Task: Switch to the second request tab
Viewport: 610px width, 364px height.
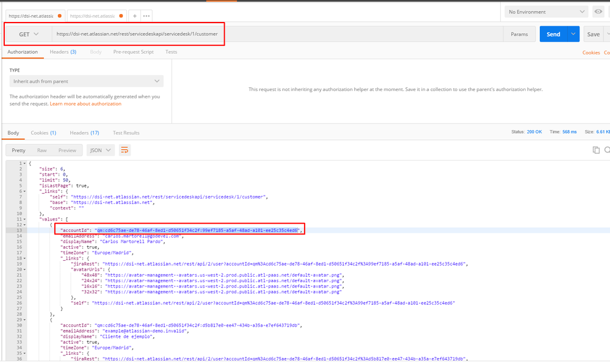Action: point(96,16)
